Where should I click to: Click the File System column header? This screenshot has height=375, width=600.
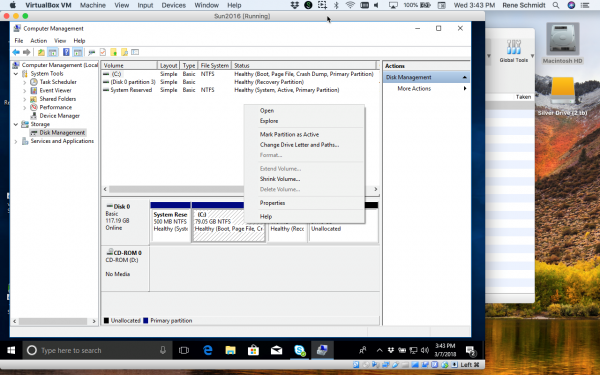tap(215, 65)
